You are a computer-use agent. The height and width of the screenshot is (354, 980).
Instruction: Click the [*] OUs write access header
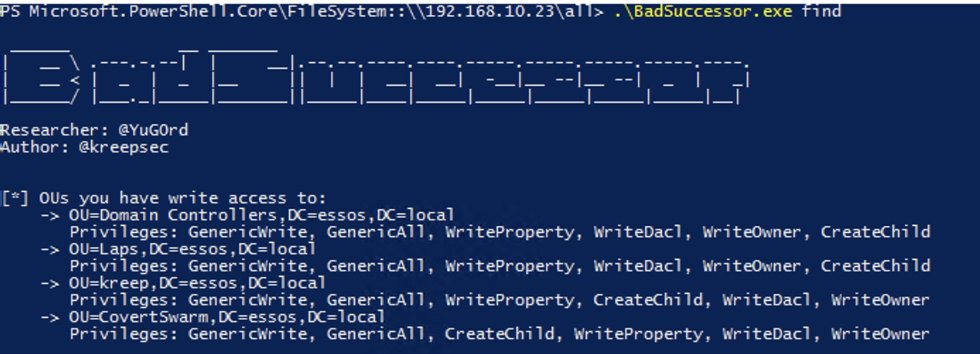164,198
